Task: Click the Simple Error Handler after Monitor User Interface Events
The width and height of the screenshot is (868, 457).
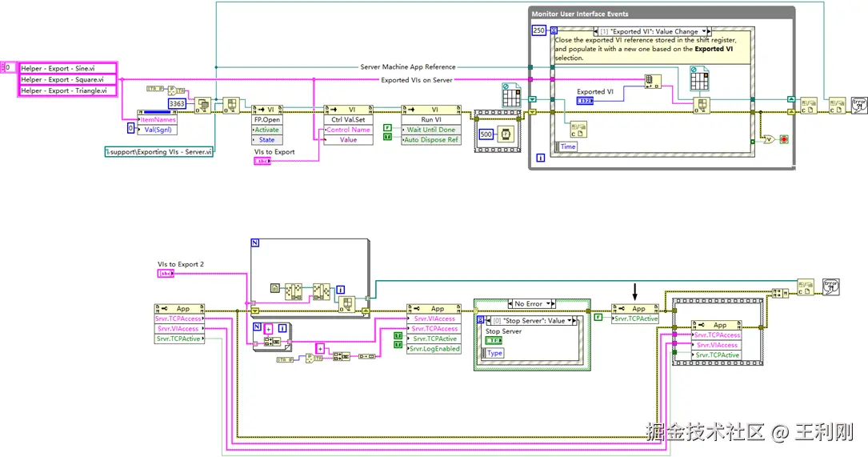Action: 858,106
